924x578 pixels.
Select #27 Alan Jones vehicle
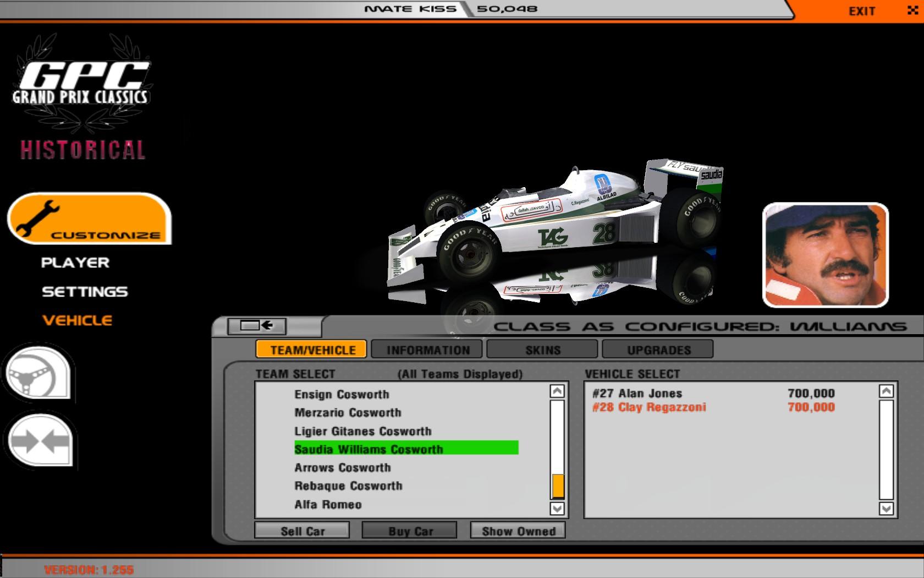click(x=713, y=393)
